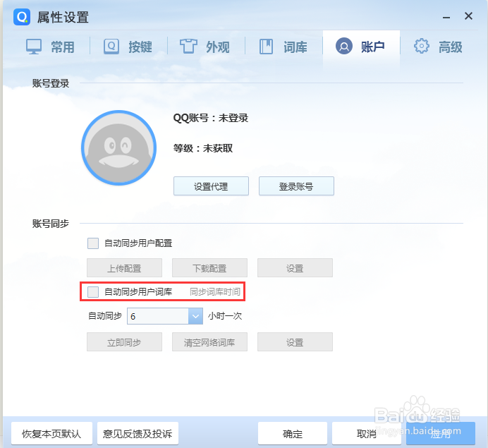Click the 下载配置 button

pyautogui.click(x=209, y=267)
